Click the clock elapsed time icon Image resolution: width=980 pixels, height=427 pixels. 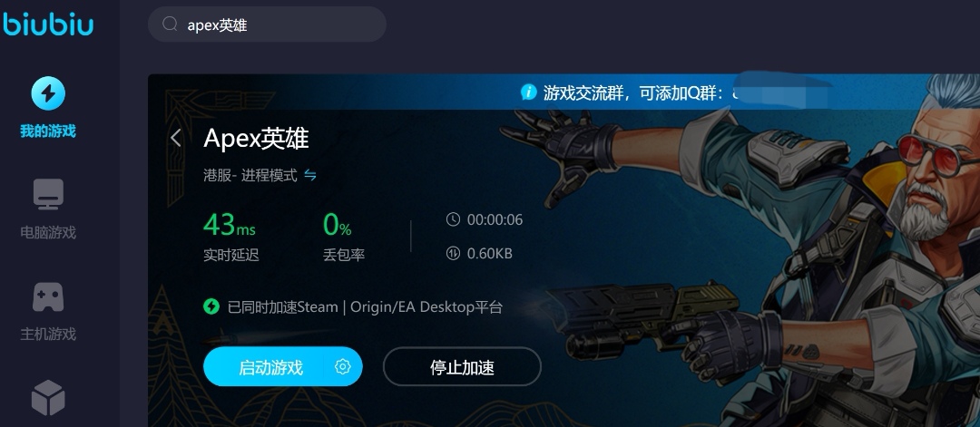[x=453, y=219]
